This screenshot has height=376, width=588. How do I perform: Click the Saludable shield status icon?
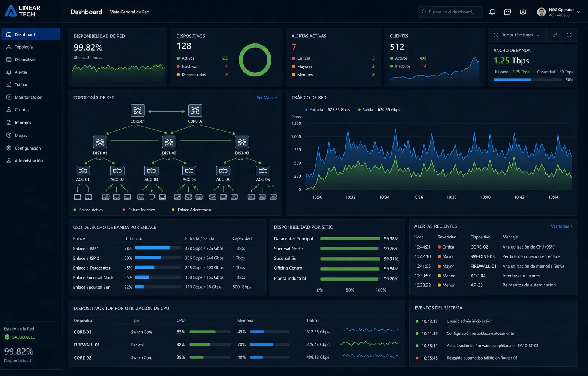[7, 337]
